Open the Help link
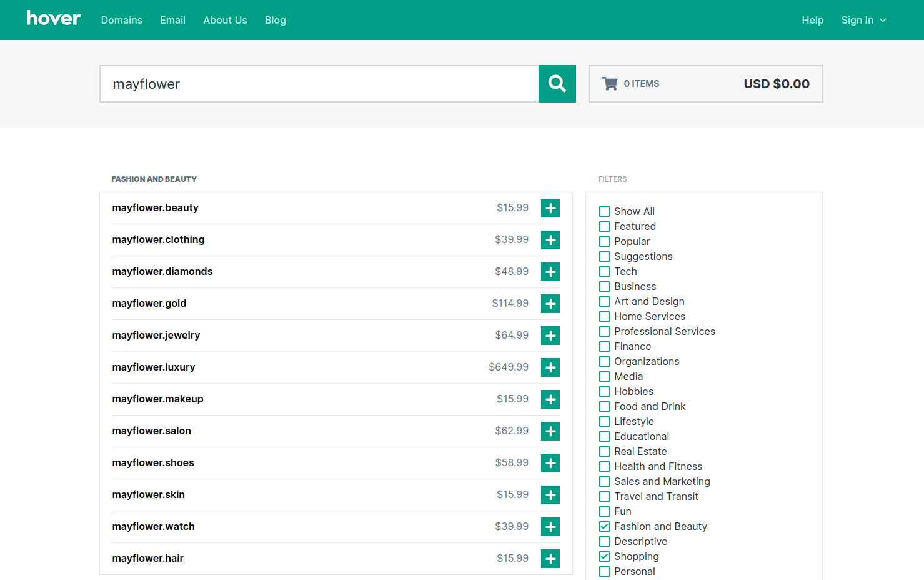 pyautogui.click(x=812, y=21)
